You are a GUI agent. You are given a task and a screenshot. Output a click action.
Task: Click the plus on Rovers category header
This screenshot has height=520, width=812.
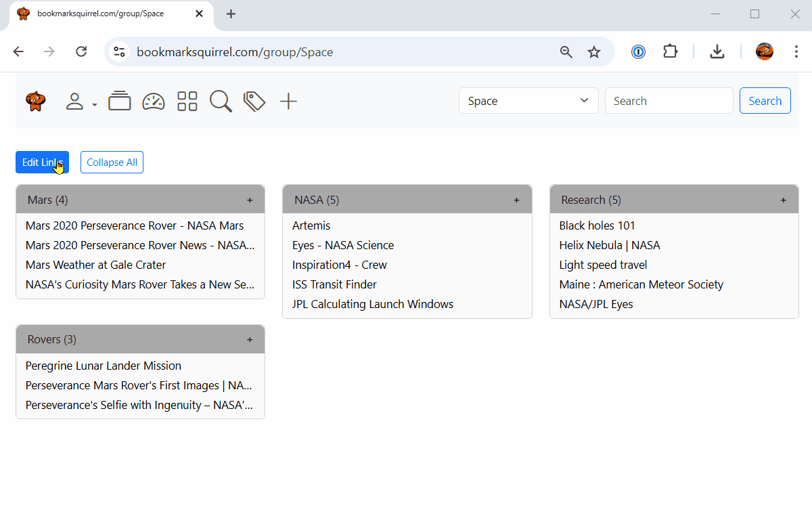click(250, 340)
